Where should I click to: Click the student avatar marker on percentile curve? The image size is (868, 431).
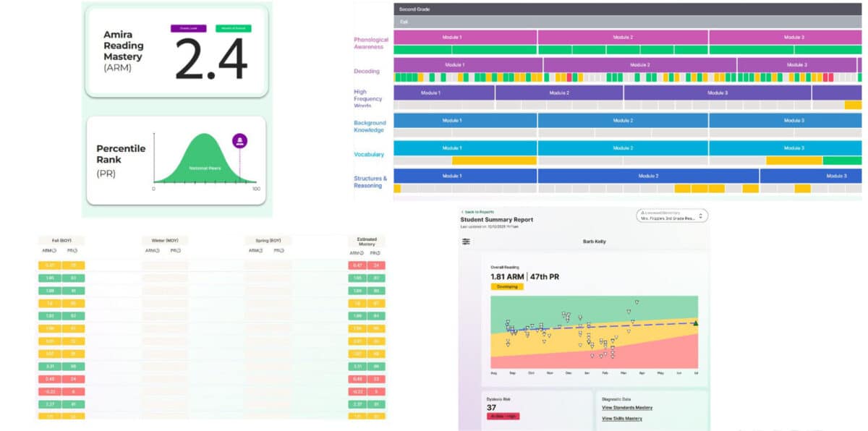coord(239,142)
